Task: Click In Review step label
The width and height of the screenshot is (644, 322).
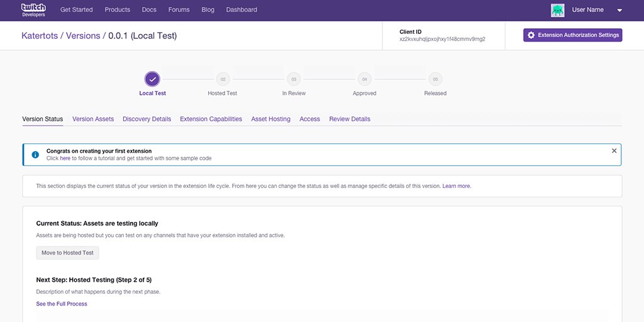Action: 294,93
